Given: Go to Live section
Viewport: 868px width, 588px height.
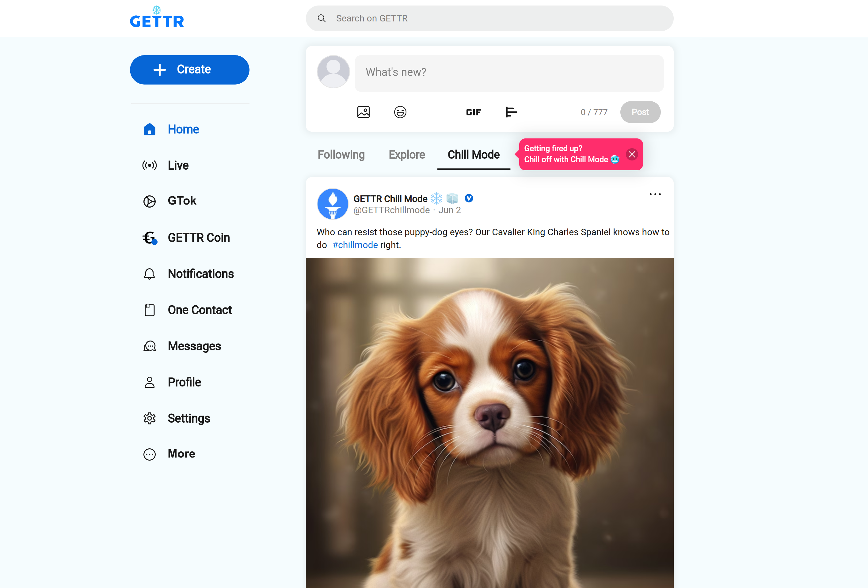Looking at the screenshot, I should [178, 165].
